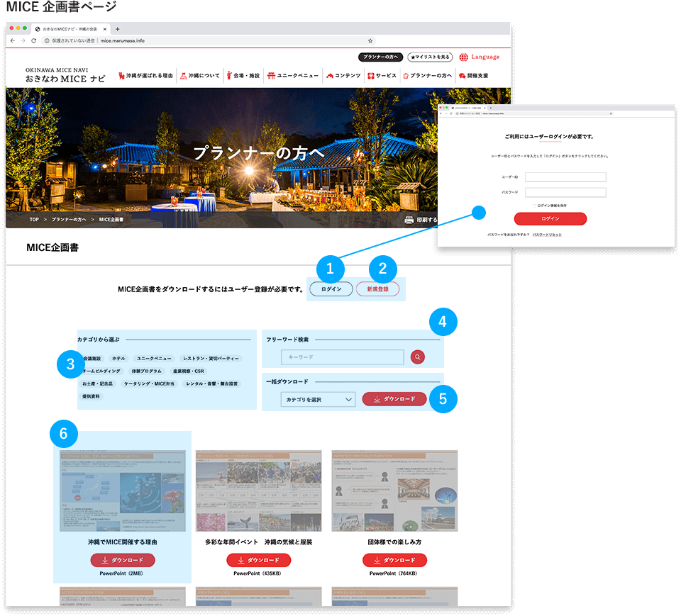The height and width of the screenshot is (616, 681).
Task: Select the ユニークベニュー category tag
Action: (x=154, y=359)
